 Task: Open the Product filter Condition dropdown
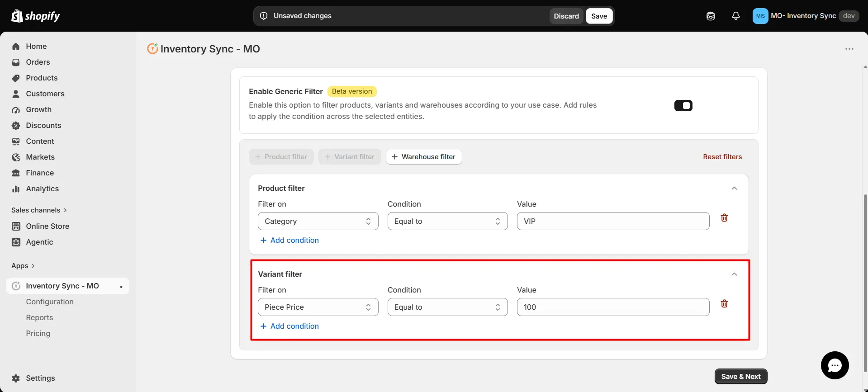click(x=447, y=221)
